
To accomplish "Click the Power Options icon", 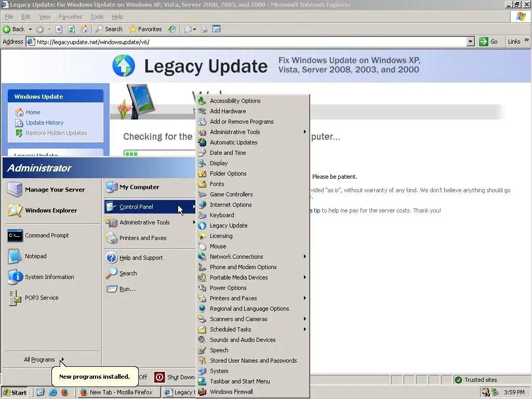I will [202, 288].
